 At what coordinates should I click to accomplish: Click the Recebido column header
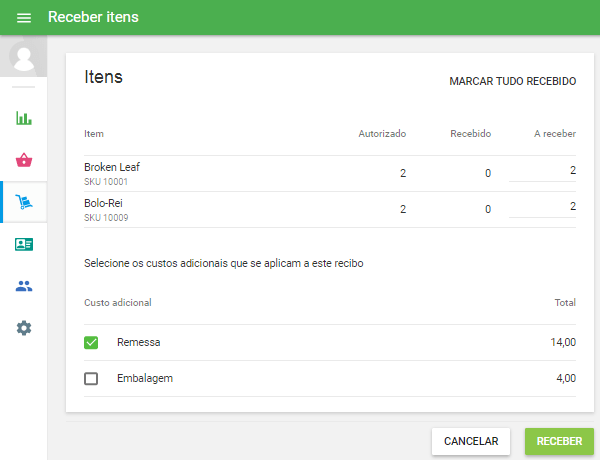click(470, 134)
